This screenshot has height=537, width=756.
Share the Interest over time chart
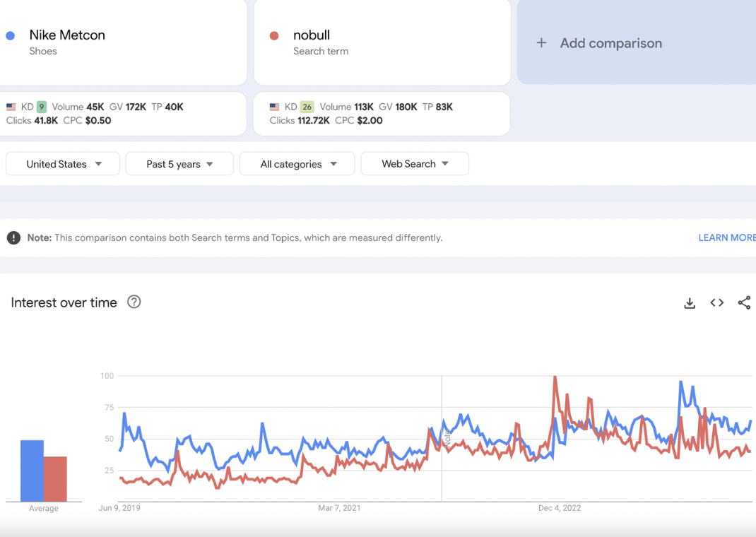pyautogui.click(x=744, y=303)
